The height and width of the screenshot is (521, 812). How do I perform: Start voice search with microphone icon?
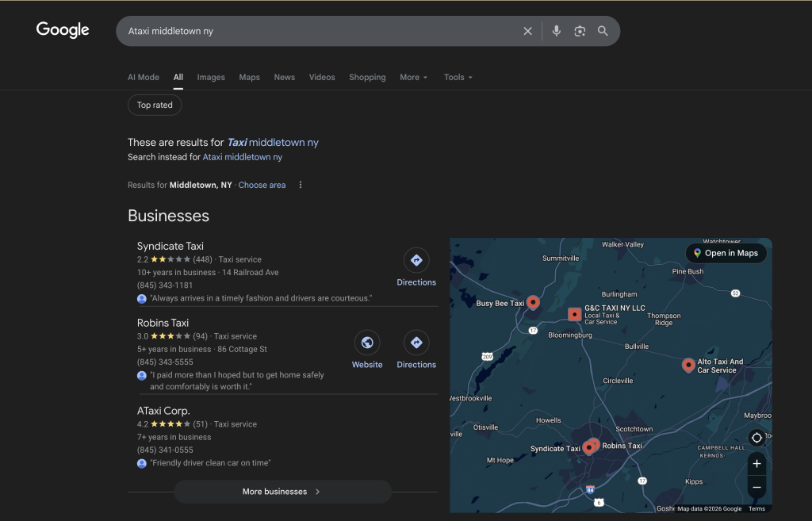557,31
